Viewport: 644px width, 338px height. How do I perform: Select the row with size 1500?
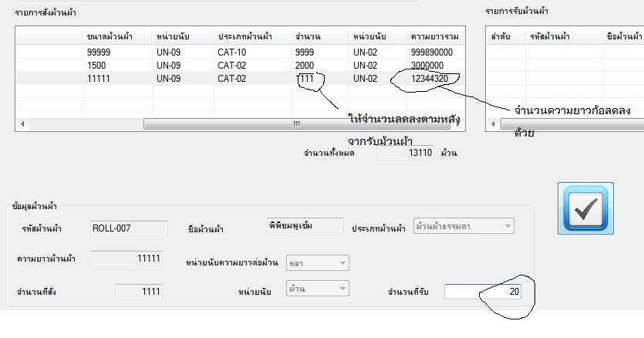pyautogui.click(x=240, y=66)
